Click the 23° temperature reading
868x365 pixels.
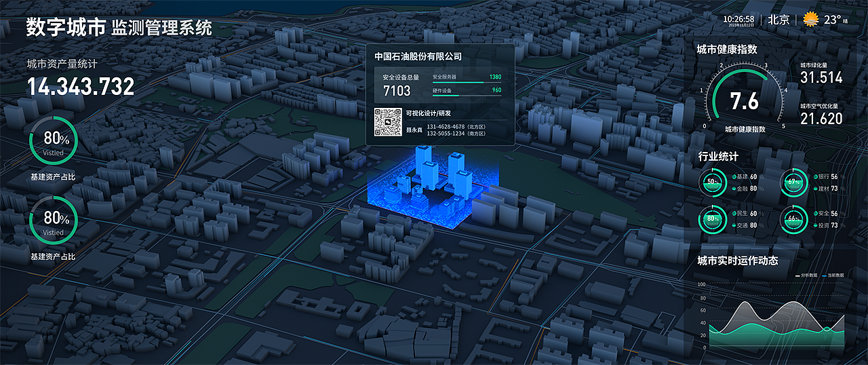coord(832,20)
